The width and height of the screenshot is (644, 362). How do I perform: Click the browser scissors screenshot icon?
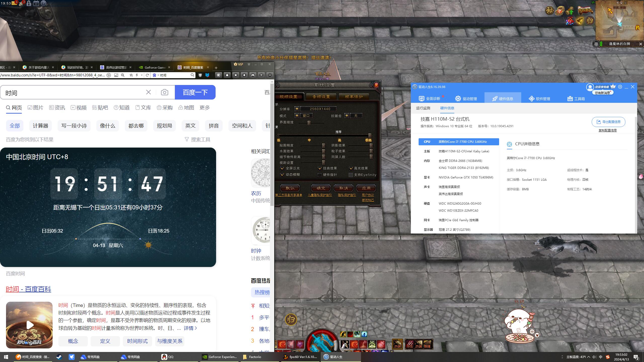[261, 75]
